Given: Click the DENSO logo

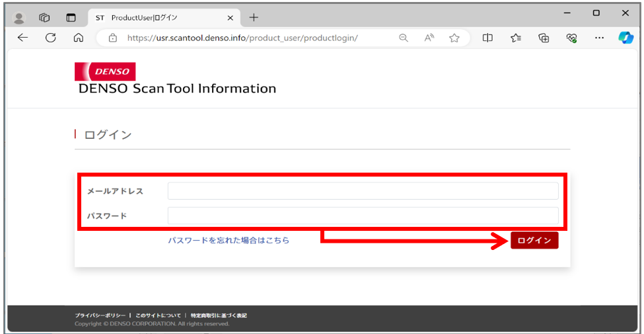Looking at the screenshot, I should [x=105, y=71].
